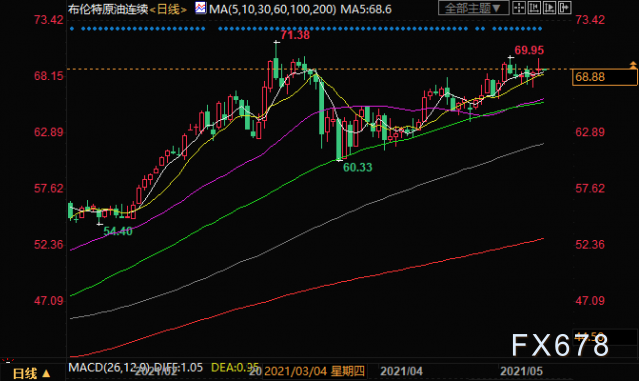The image size is (640, 381).
Task: Open MA(5,10,30,60,100,200) indicator settings
Action: (x=273, y=9)
